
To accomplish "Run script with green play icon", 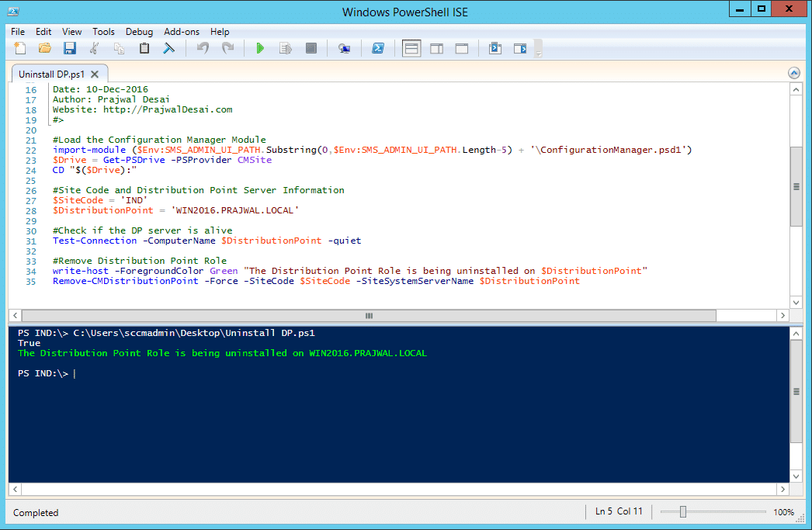I will [x=260, y=49].
